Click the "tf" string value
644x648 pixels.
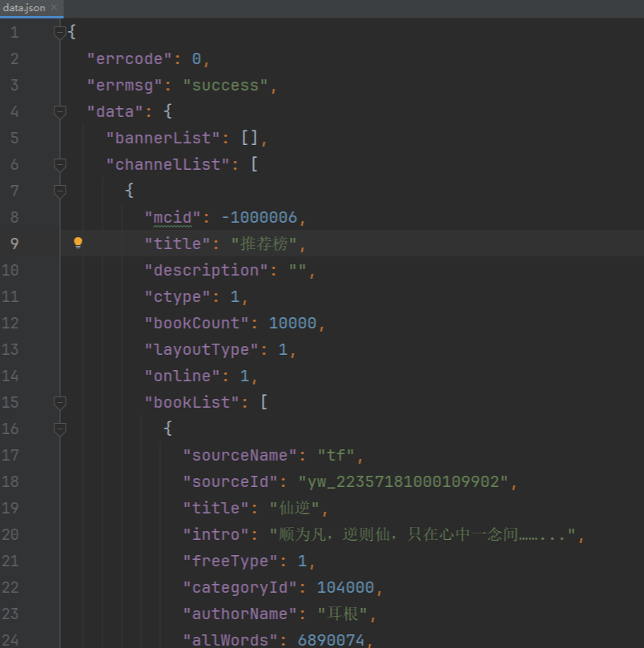(x=336, y=456)
